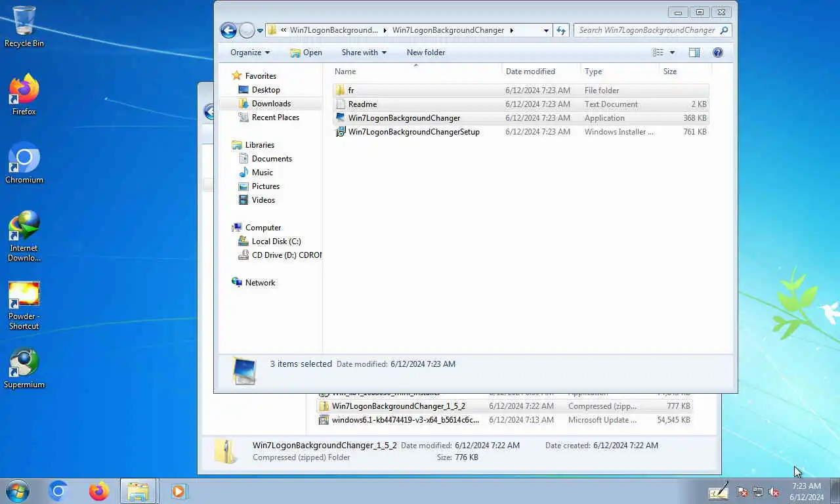
Task: Click the Windows Explorer taskbar button
Action: (138, 491)
